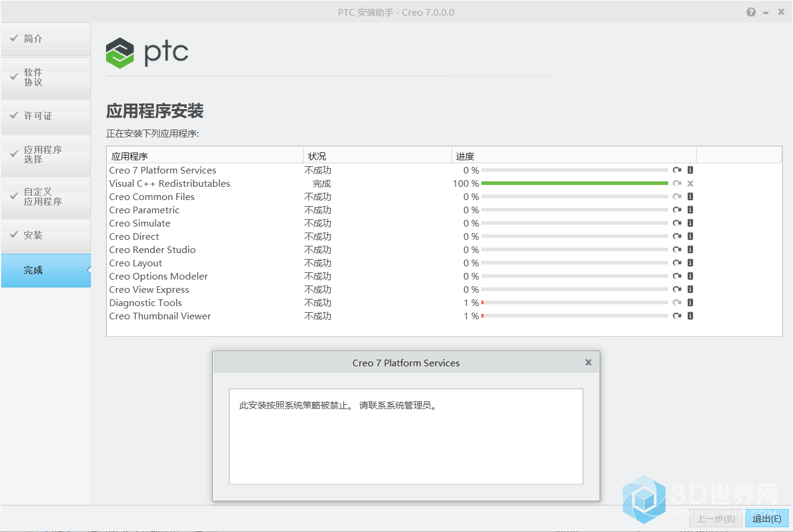The image size is (793, 532).
Task: Retry the Creo 7 Platform Services installation
Action: (x=677, y=170)
